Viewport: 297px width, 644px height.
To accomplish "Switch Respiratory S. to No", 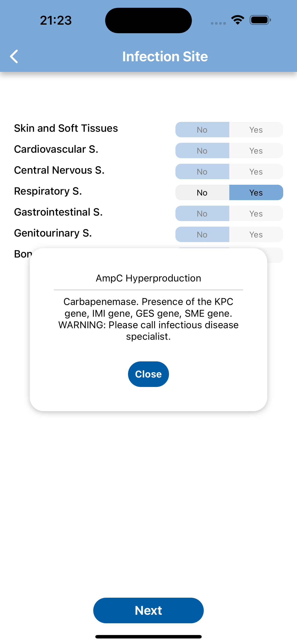I will [202, 193].
